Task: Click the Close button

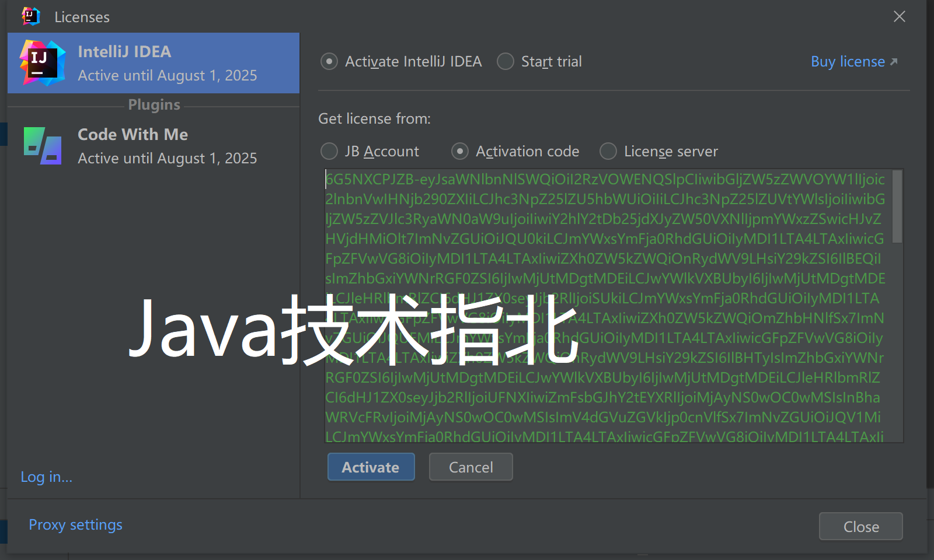Action: click(861, 526)
